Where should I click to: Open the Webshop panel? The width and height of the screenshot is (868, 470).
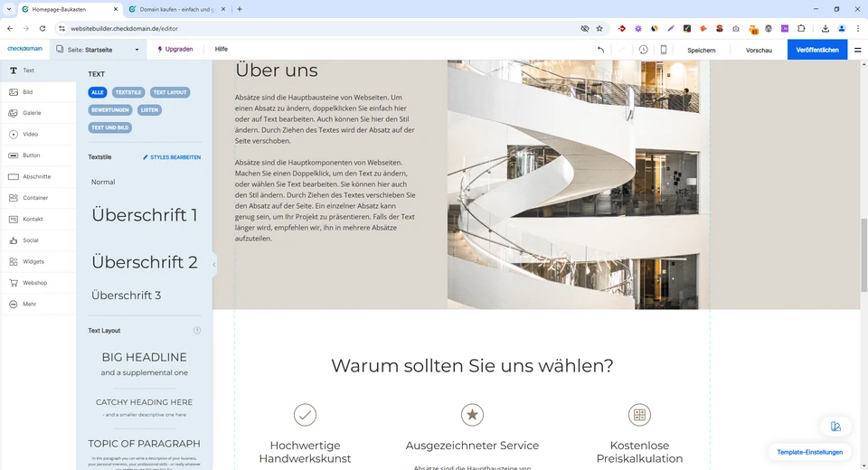[x=38, y=283]
